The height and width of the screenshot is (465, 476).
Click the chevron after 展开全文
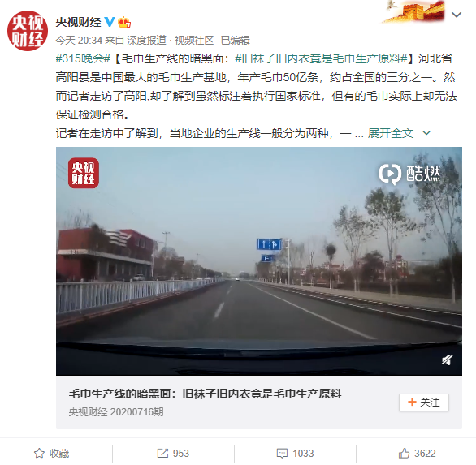(426, 133)
